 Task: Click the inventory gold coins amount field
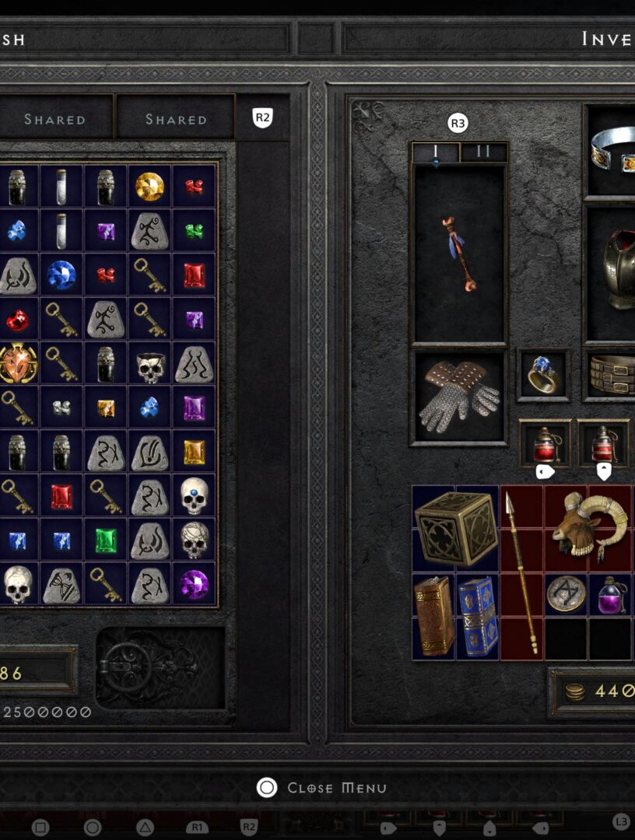point(594,691)
